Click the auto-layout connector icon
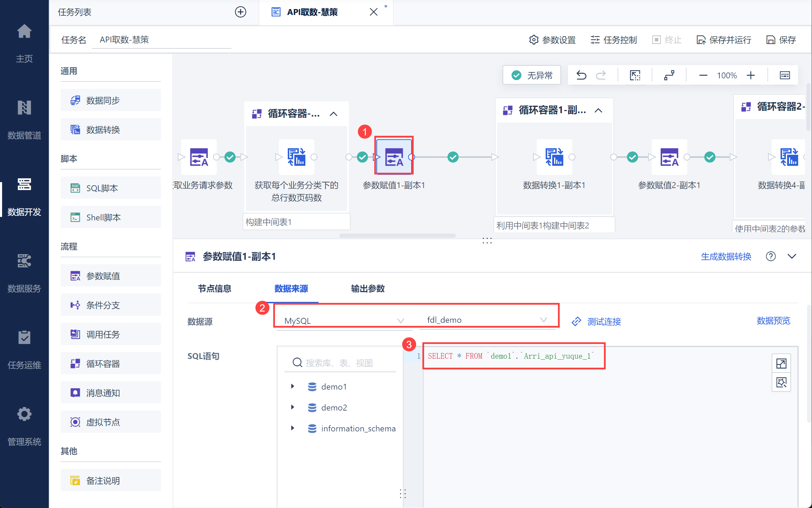The image size is (812, 508). tap(669, 75)
